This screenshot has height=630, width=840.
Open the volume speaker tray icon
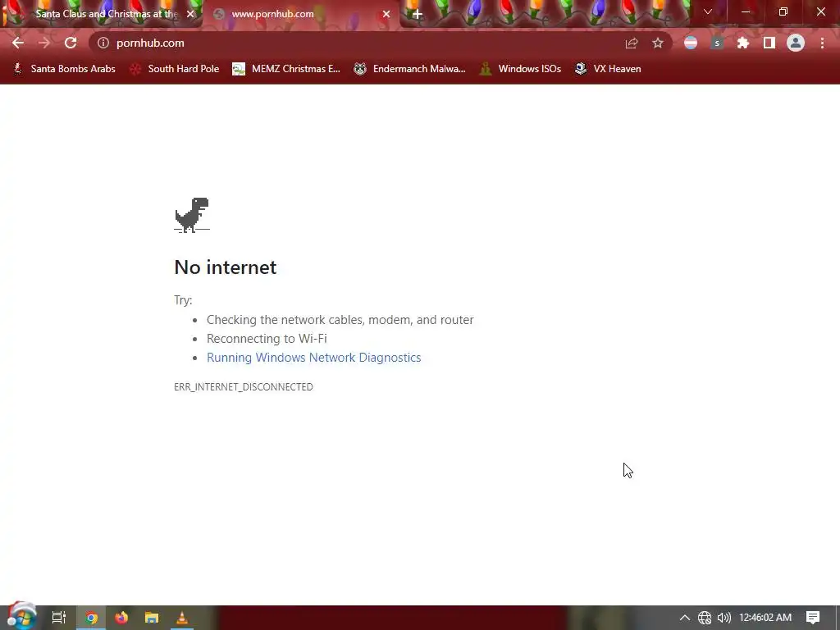point(724,618)
